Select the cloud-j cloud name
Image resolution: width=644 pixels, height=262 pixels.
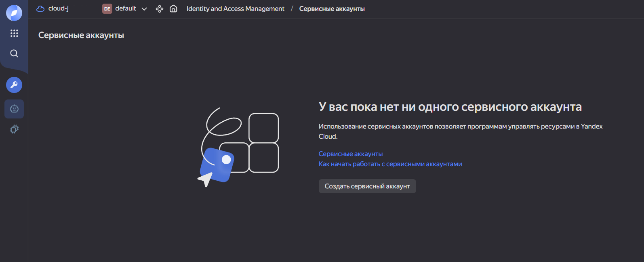59,8
